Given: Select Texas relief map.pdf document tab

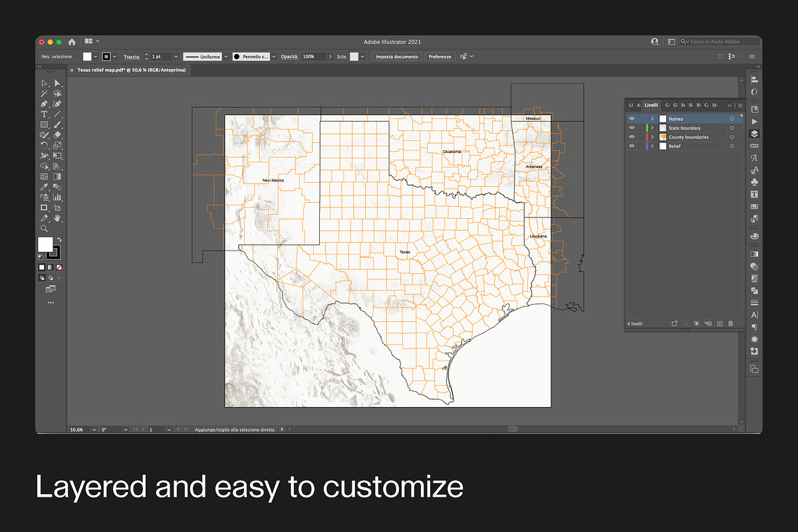Looking at the screenshot, I should [131, 69].
